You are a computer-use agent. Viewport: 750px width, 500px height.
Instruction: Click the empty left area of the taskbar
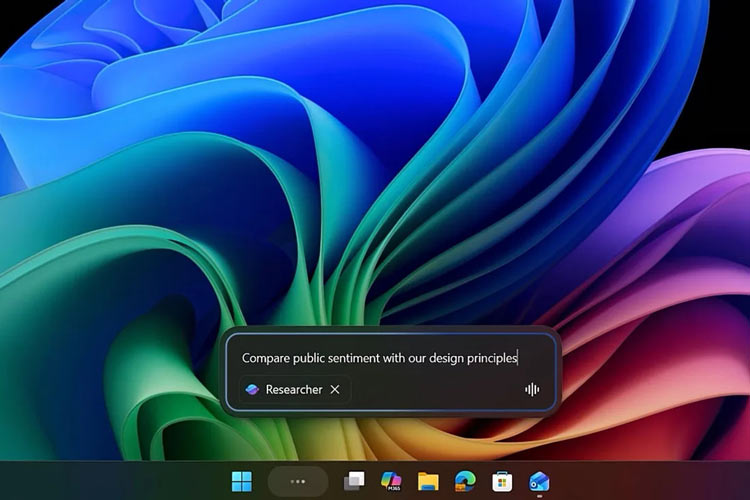[x=100, y=481]
